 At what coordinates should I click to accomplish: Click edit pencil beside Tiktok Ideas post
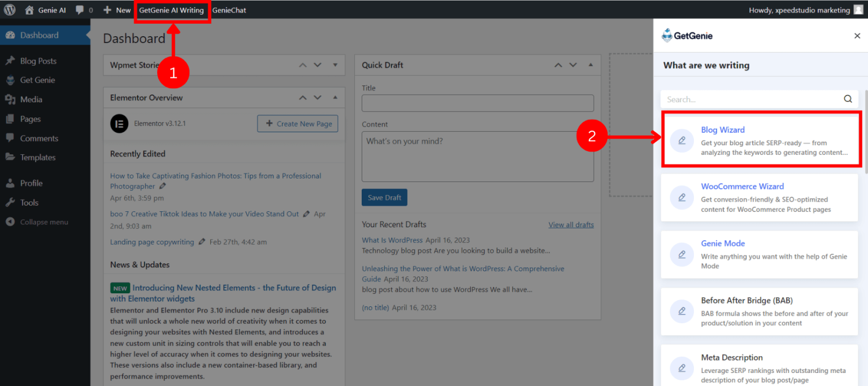(x=306, y=214)
